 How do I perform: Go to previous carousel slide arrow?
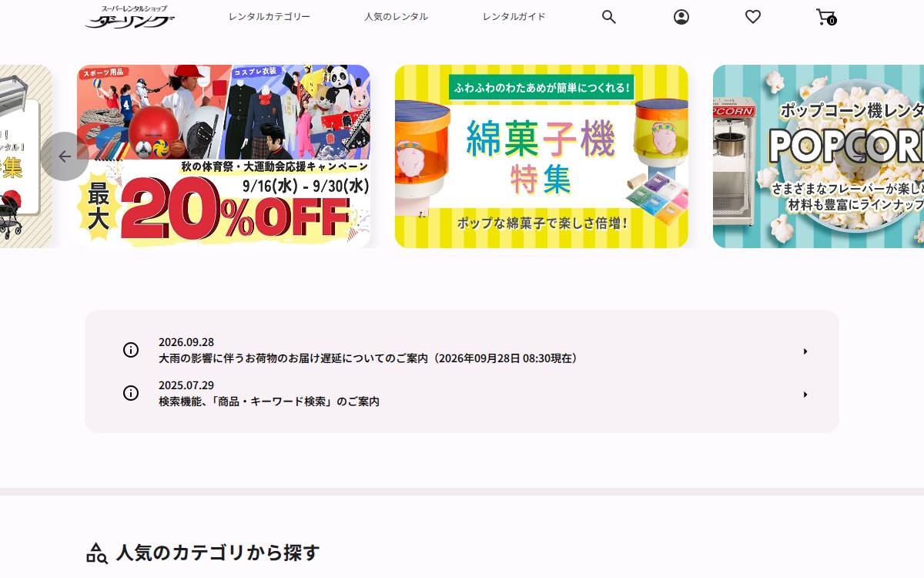coord(65,156)
